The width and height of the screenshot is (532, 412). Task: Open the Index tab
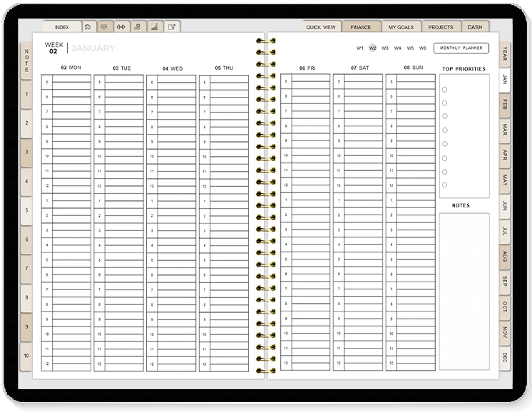click(x=61, y=27)
